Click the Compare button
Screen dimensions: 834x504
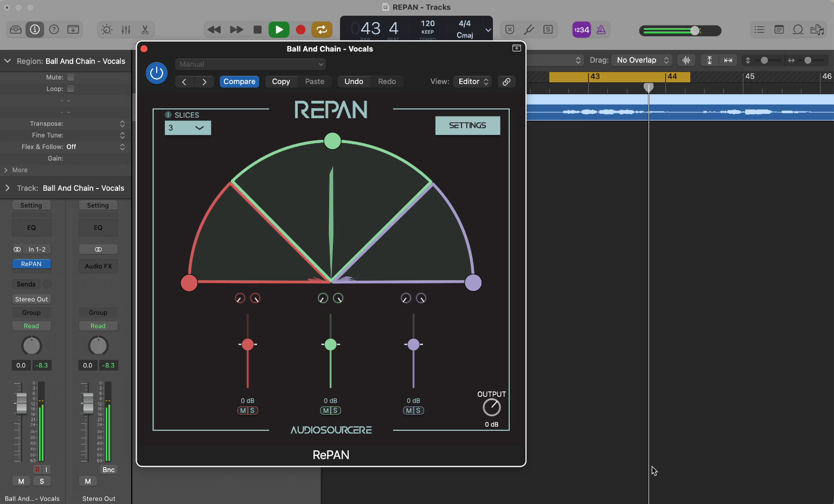pos(239,82)
